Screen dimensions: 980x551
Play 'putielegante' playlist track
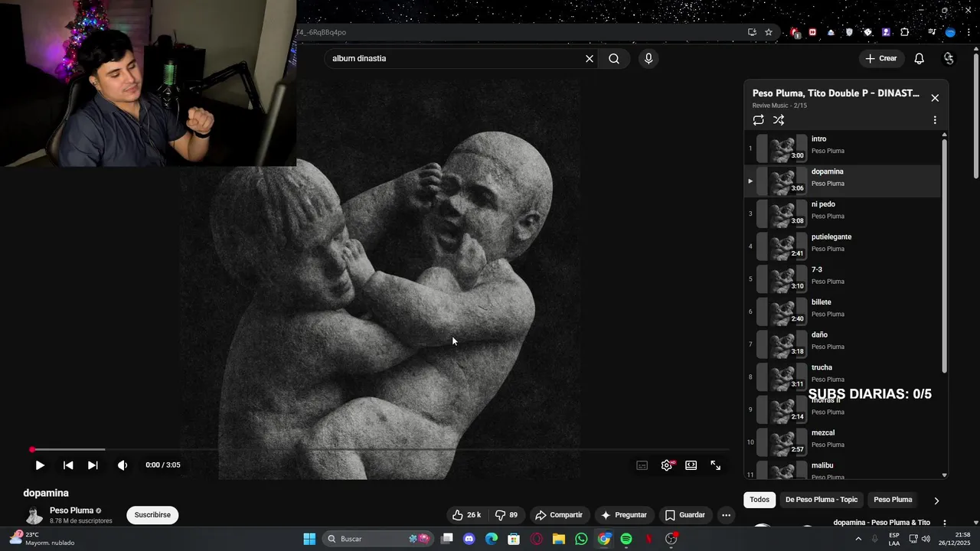(x=842, y=246)
